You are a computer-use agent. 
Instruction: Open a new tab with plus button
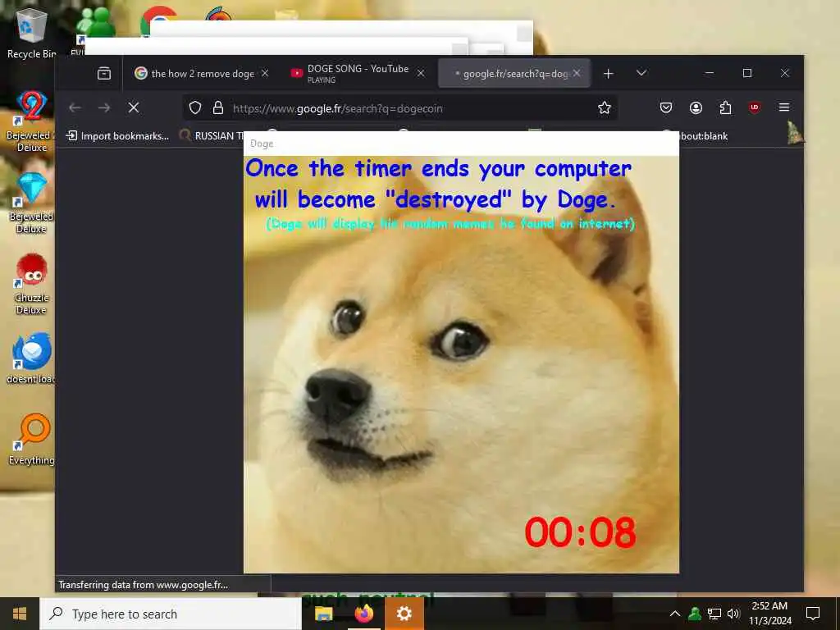pyautogui.click(x=608, y=73)
